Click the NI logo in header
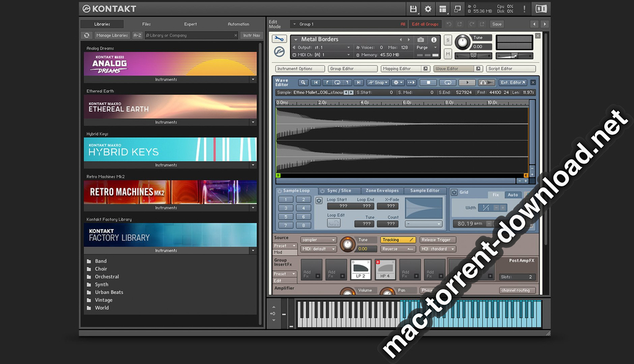 click(541, 9)
